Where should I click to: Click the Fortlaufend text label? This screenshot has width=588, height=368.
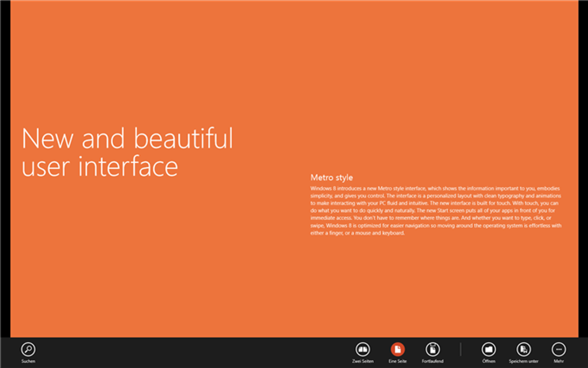(432, 361)
